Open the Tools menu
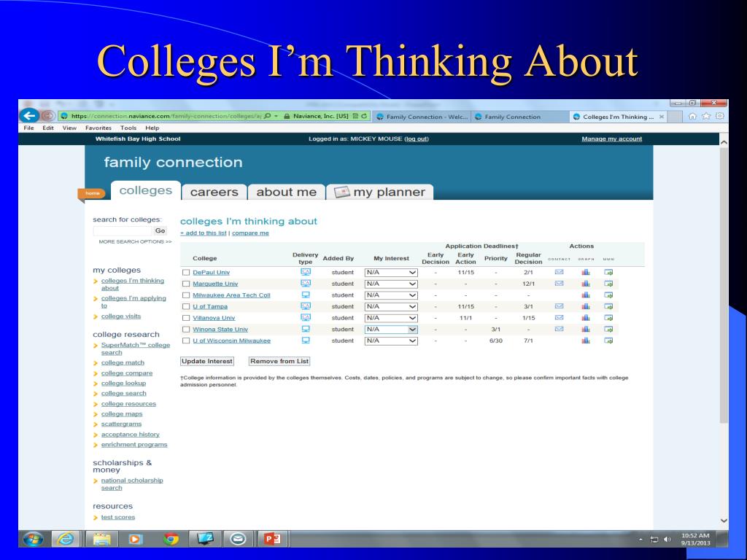The image size is (747, 560). coord(128,128)
